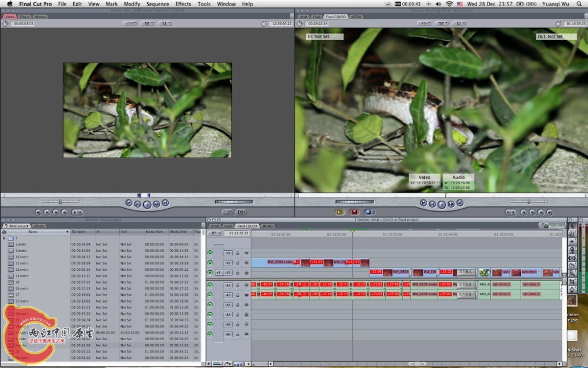Toggle audible control for track A3
588x368 pixels.
coord(210,304)
